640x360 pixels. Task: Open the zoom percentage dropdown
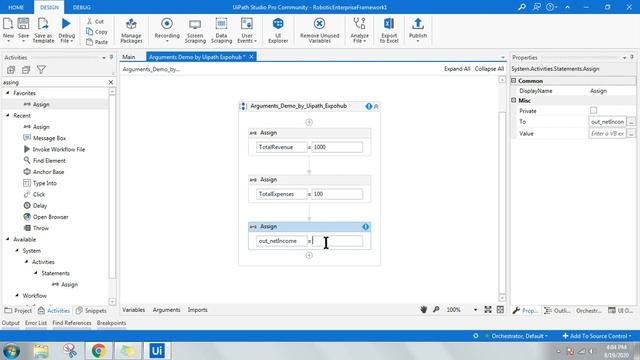[x=476, y=310]
